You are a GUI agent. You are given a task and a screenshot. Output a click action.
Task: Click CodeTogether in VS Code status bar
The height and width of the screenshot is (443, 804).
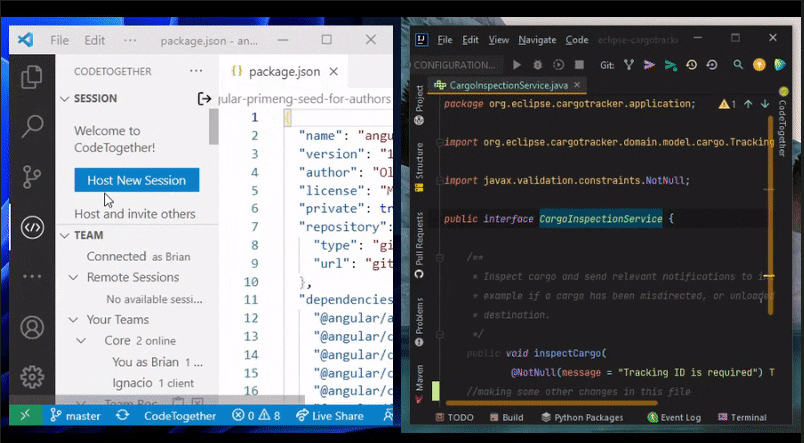pos(180,415)
